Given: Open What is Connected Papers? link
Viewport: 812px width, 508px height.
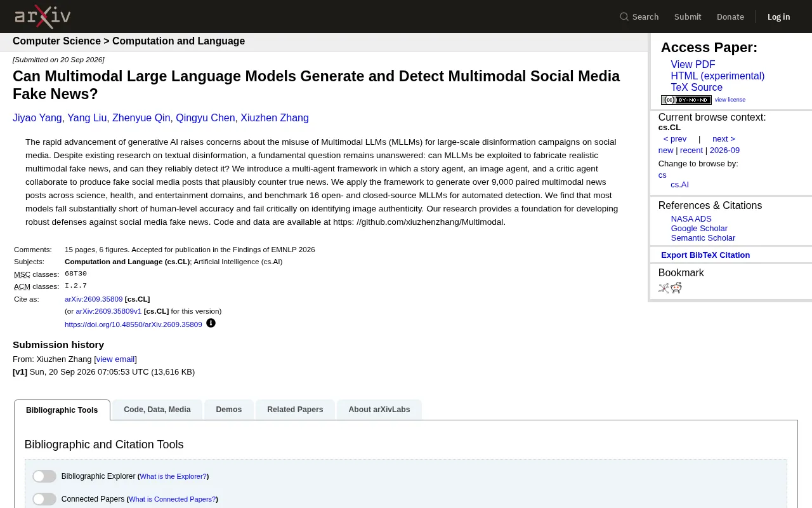Looking at the screenshot, I should (172, 499).
